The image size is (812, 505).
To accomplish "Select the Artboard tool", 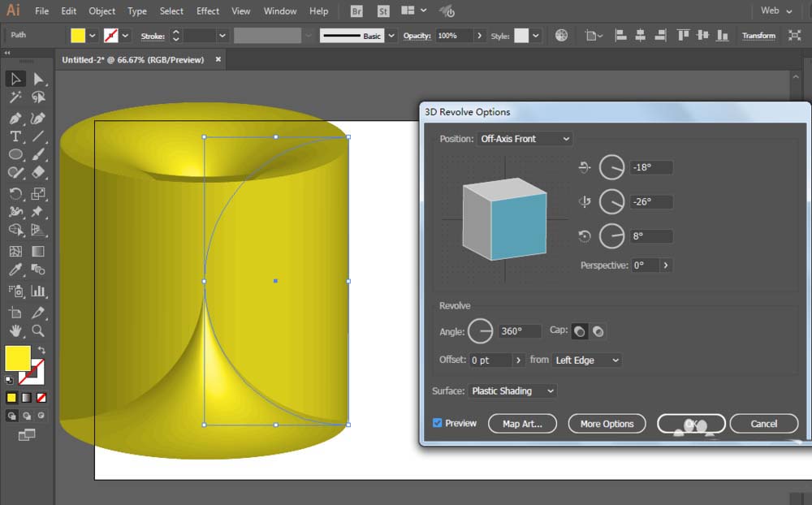I will click(x=15, y=313).
